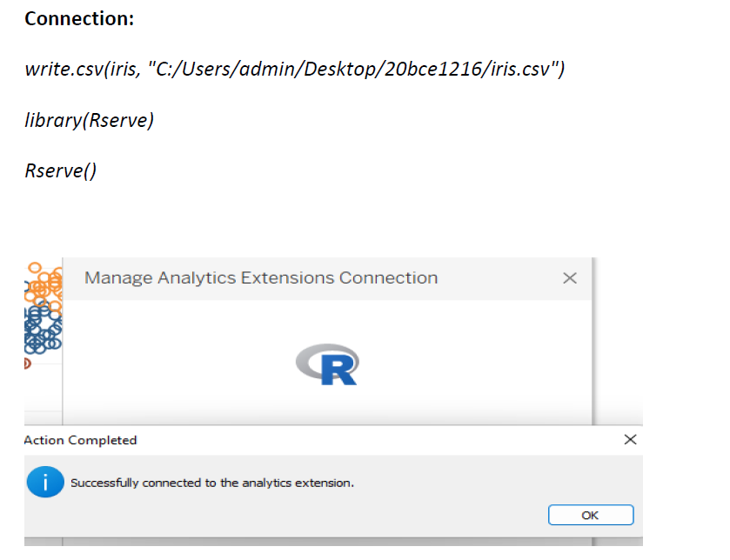Click Manage Analytics Extensions Connection title
730x560 pixels.
click(x=261, y=277)
